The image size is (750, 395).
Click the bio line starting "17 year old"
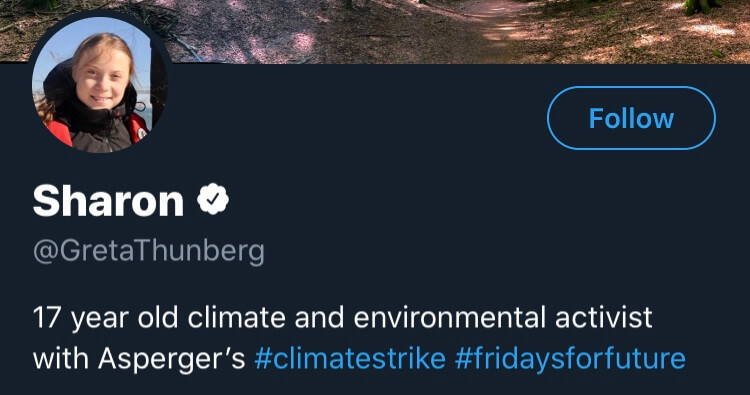342,318
